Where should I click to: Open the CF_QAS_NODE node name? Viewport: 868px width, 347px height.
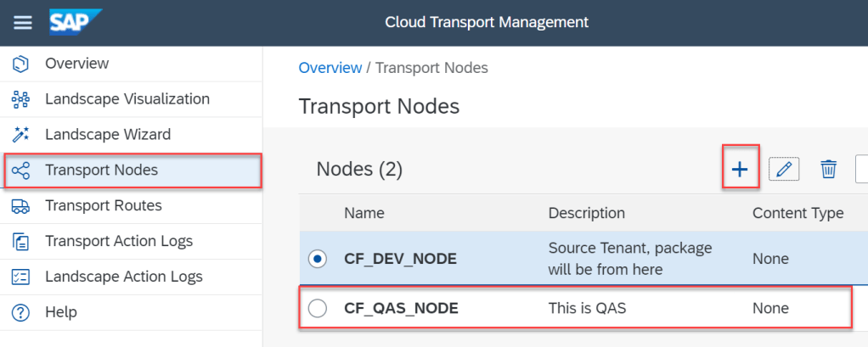pyautogui.click(x=401, y=309)
